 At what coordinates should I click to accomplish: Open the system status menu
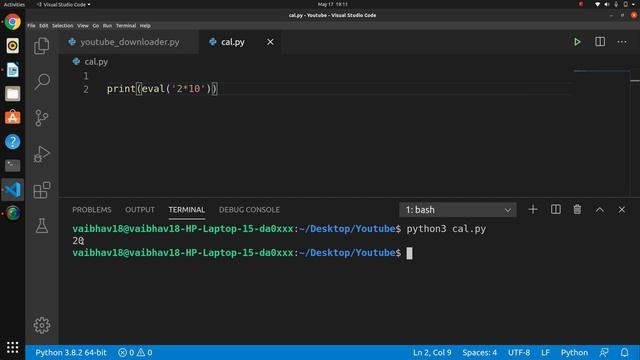(x=616, y=4)
